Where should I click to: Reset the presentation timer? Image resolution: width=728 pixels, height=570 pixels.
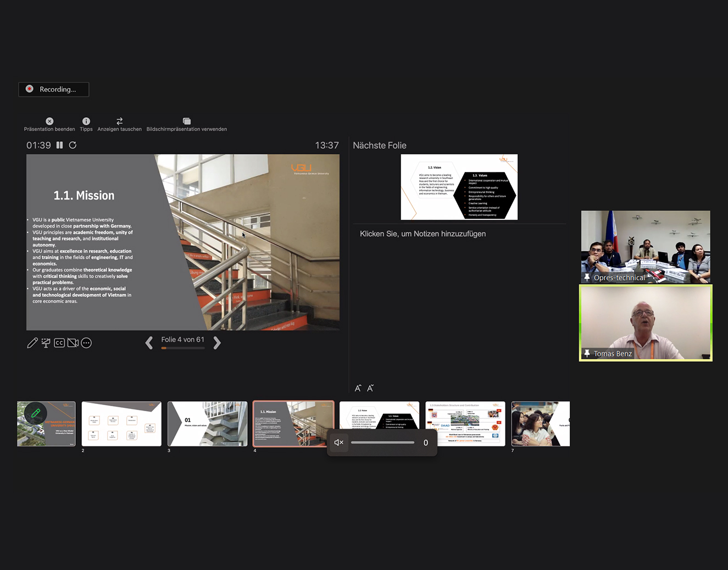coord(73,145)
